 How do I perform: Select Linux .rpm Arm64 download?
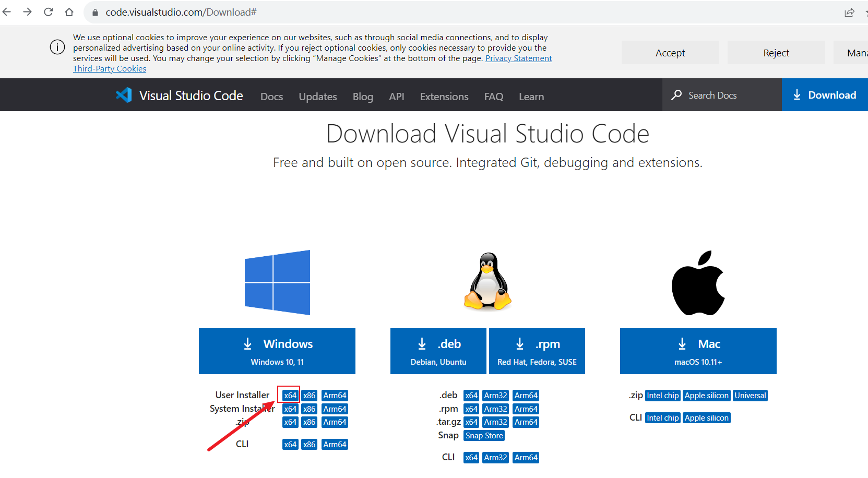526,409
